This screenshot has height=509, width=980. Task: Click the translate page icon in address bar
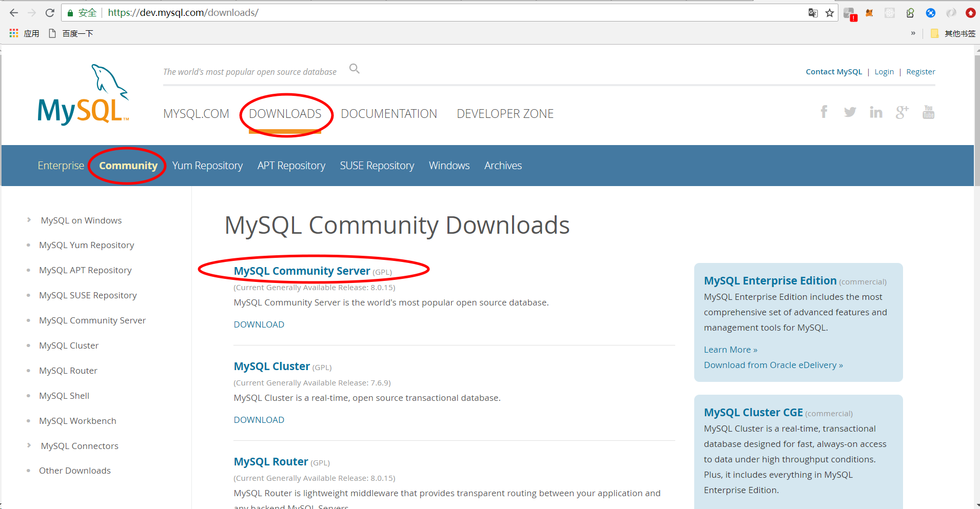tap(813, 13)
